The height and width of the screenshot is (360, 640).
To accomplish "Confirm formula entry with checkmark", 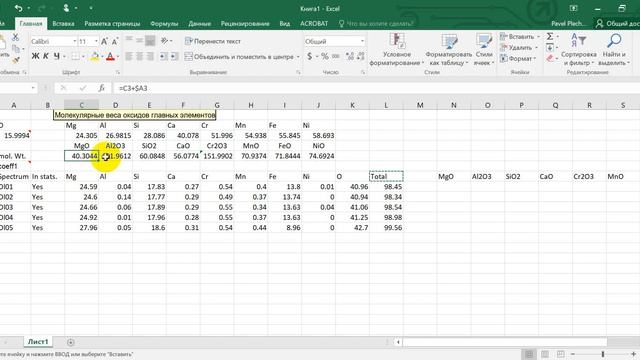I will pyautogui.click(x=83, y=88).
